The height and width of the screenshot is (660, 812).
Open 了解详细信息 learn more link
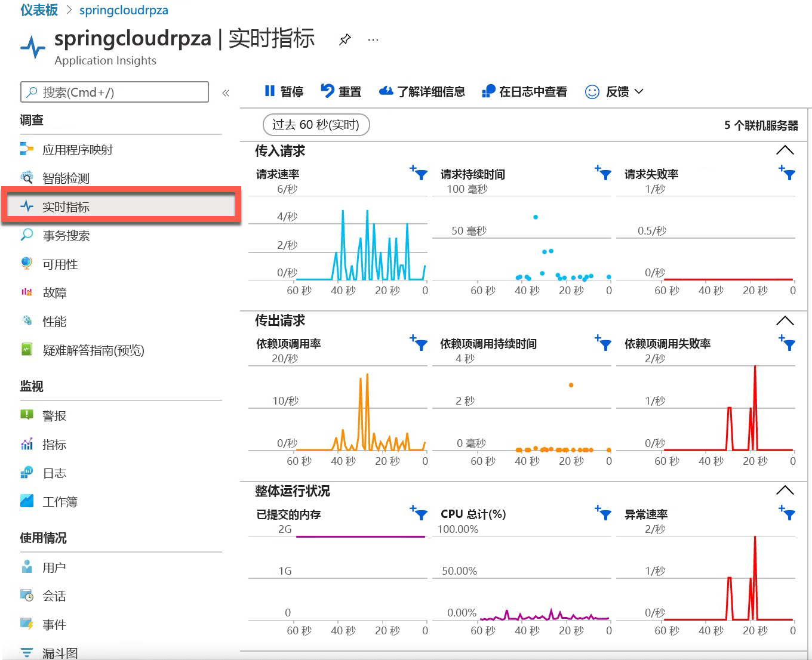pos(422,91)
